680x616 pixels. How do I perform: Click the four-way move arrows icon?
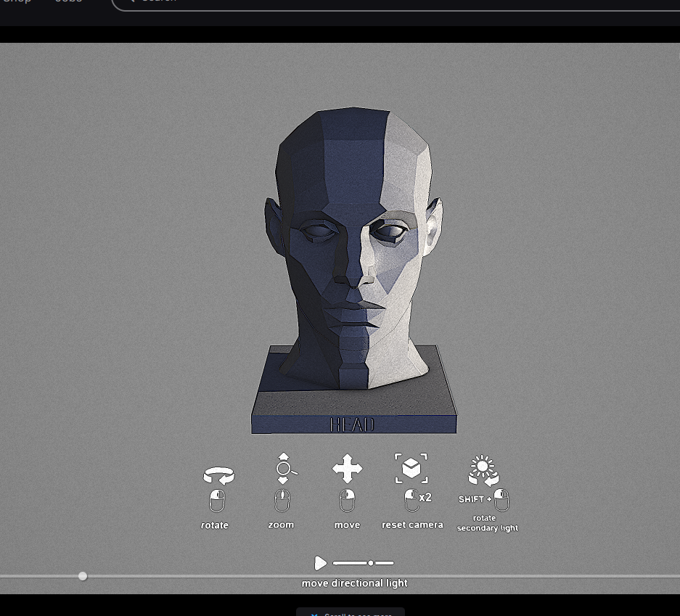point(347,469)
